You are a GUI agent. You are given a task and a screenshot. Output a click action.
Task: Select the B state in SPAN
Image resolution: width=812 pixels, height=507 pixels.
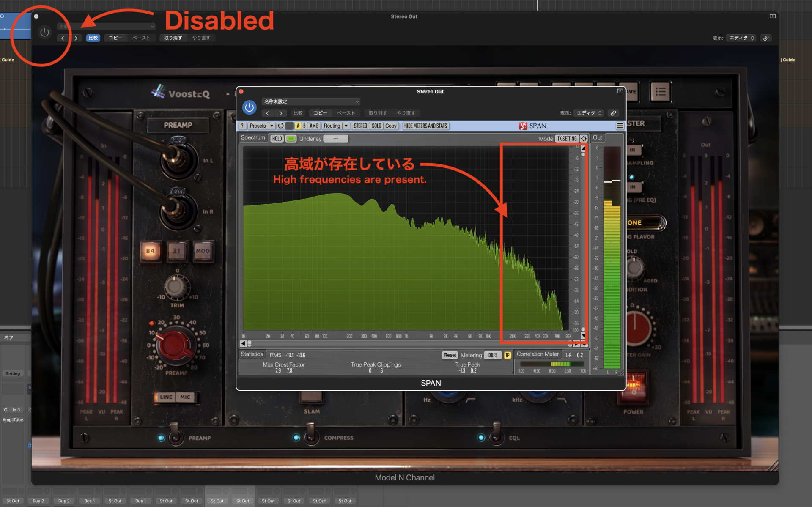[304, 126]
